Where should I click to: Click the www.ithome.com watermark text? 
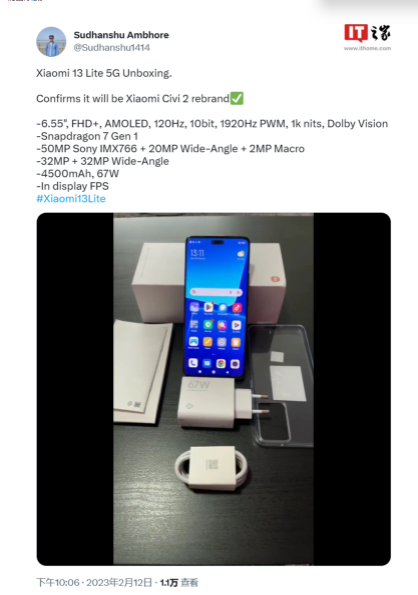tap(368, 48)
